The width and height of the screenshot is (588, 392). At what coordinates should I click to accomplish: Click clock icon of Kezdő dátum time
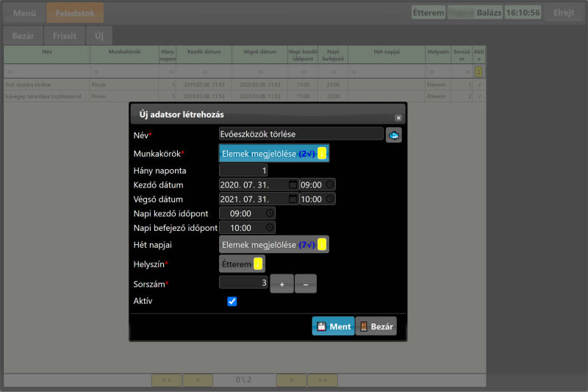click(330, 185)
